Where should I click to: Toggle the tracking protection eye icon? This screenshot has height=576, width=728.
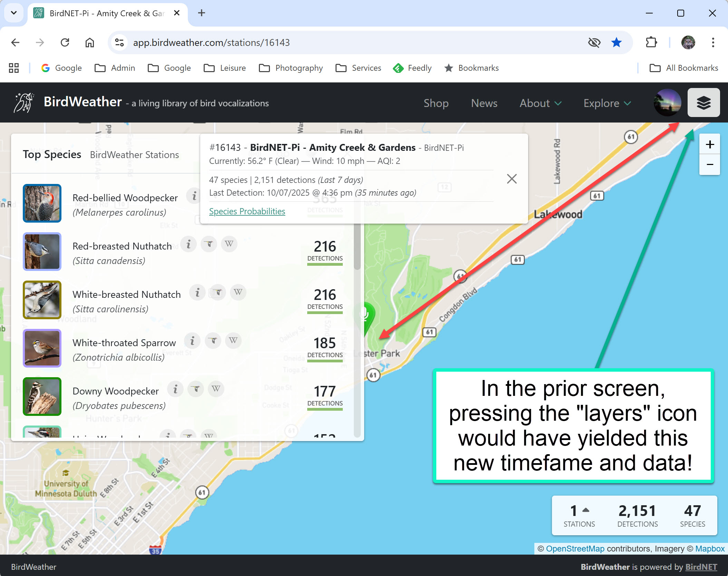pos(594,42)
